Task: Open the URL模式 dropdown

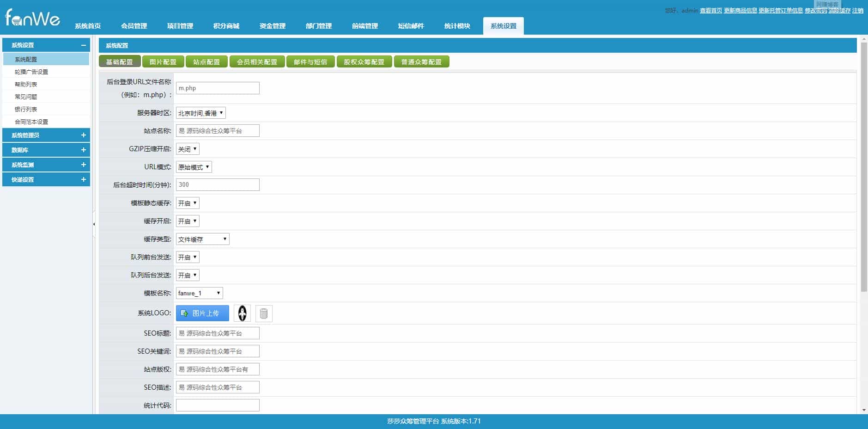Action: [194, 167]
